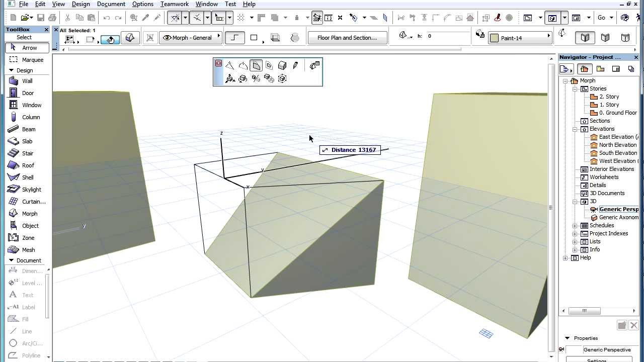Expand the Project Indexes node
The height and width of the screenshot is (362, 644).
tap(575, 233)
